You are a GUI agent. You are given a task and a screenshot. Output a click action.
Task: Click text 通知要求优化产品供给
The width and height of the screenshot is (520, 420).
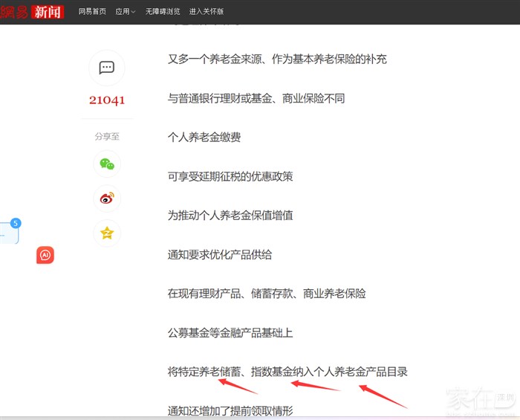pos(220,254)
